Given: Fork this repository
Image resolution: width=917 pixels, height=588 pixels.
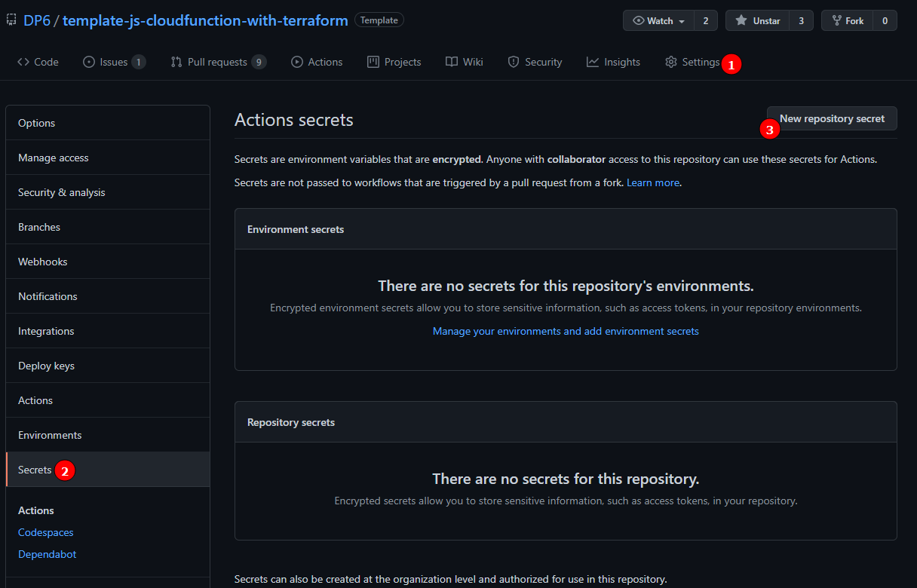Looking at the screenshot, I should [x=847, y=20].
